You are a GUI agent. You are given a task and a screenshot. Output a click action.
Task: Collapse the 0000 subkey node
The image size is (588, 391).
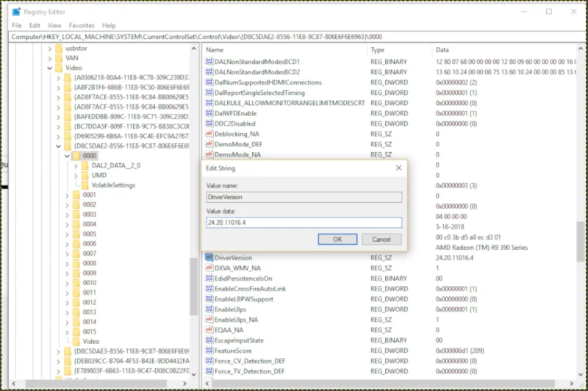pyautogui.click(x=67, y=156)
